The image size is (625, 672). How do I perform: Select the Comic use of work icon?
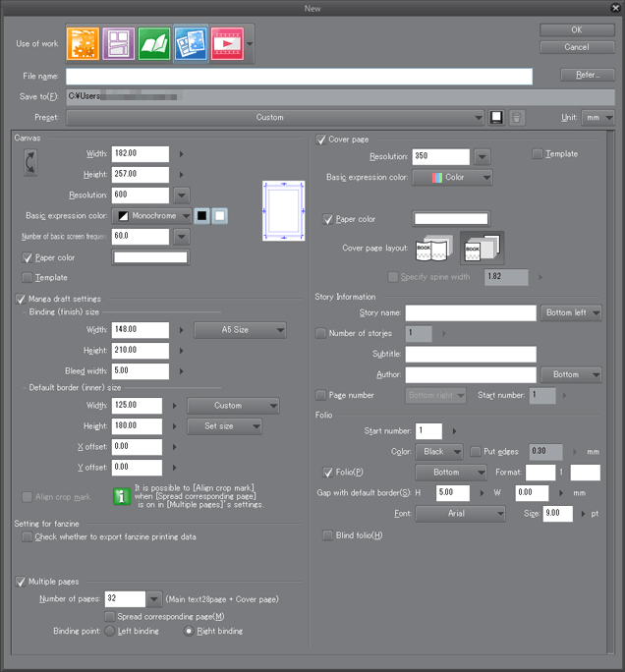[x=119, y=43]
